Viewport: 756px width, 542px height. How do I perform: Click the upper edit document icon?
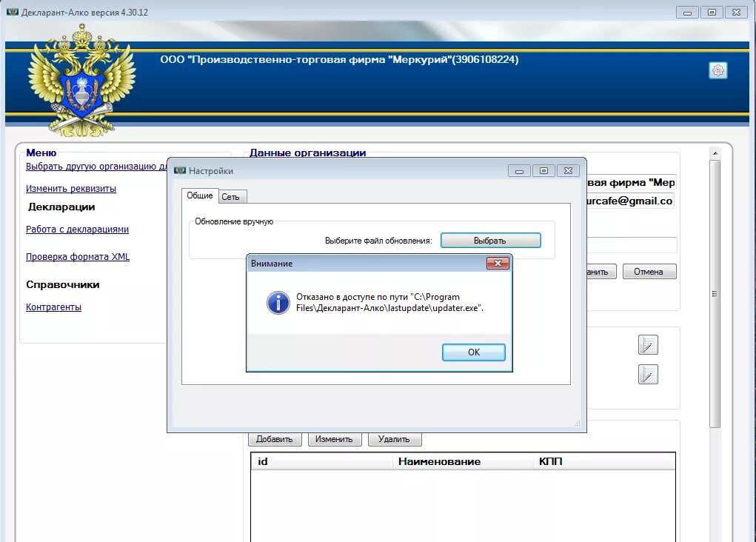(647, 345)
